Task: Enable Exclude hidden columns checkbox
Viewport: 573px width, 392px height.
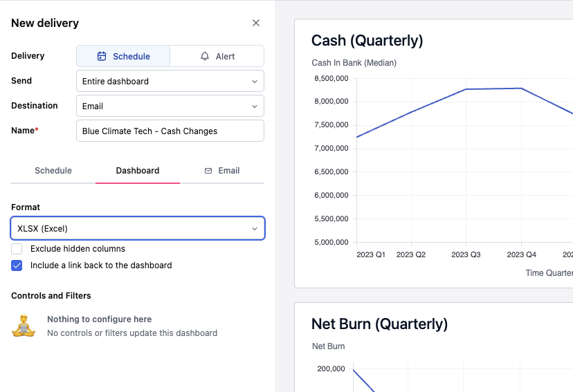Action: click(17, 249)
